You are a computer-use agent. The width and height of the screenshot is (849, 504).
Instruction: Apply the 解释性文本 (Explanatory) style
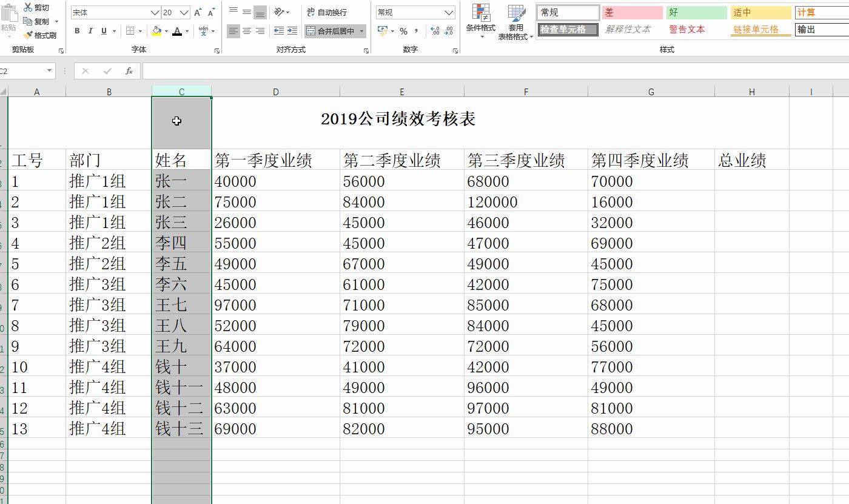coord(632,29)
